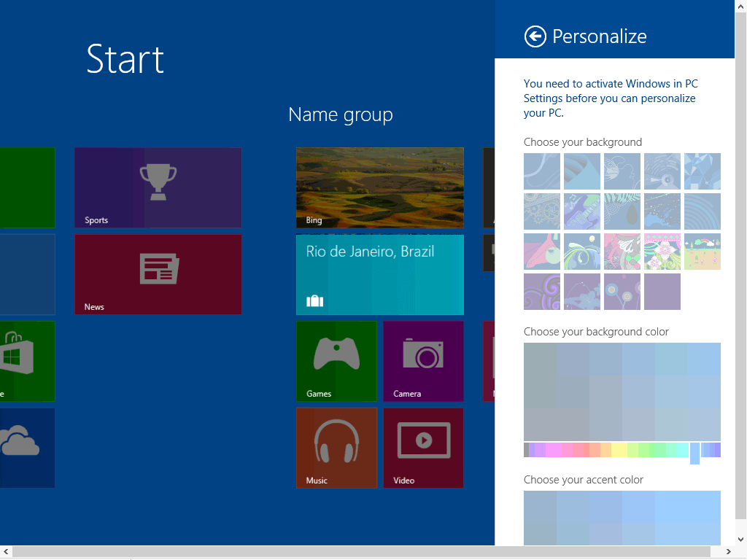Click the 'Choose your background color' label
The height and width of the screenshot is (560, 747).
point(596,332)
